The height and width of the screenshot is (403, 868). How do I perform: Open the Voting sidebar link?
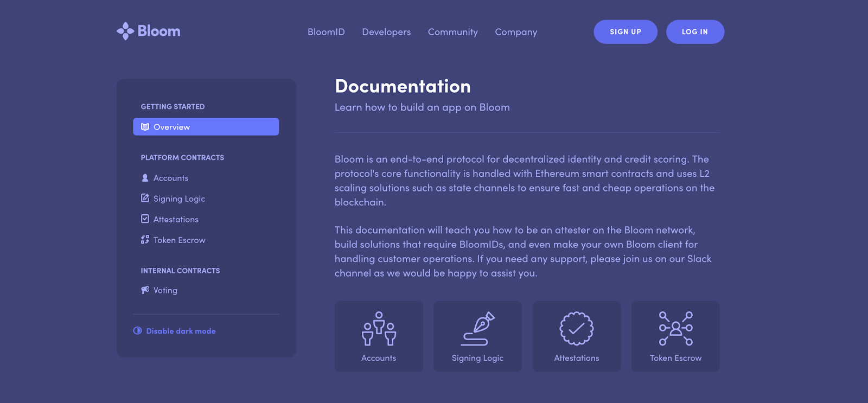[165, 290]
